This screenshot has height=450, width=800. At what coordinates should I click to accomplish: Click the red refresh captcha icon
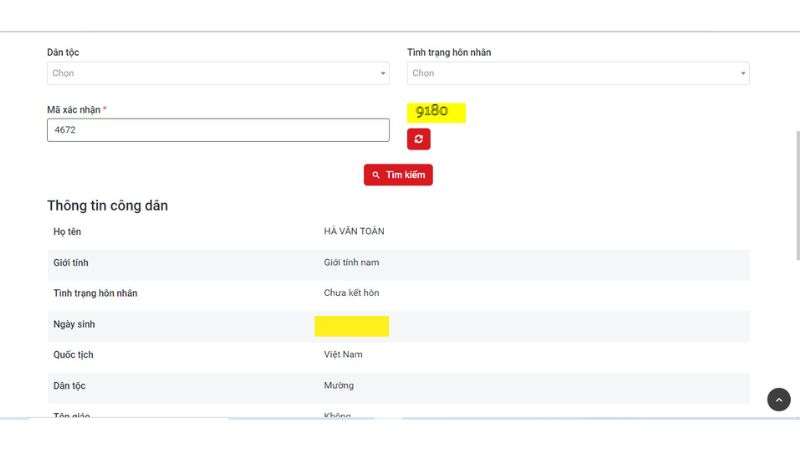(x=418, y=139)
